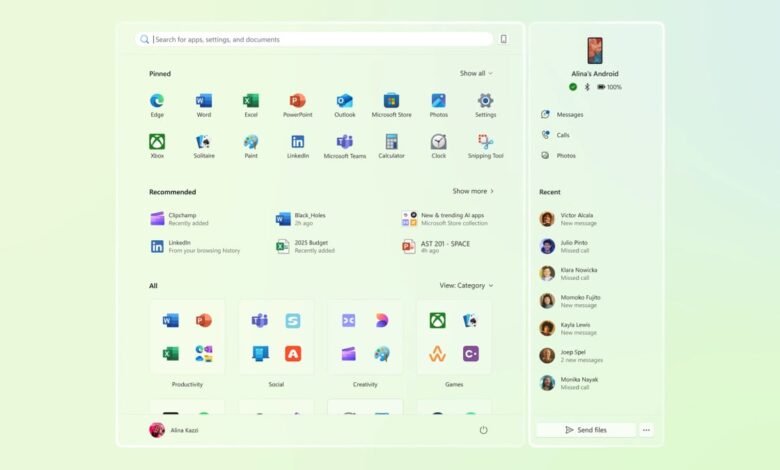
Task: Open Solitaire inside the Games folder
Action: (471, 320)
